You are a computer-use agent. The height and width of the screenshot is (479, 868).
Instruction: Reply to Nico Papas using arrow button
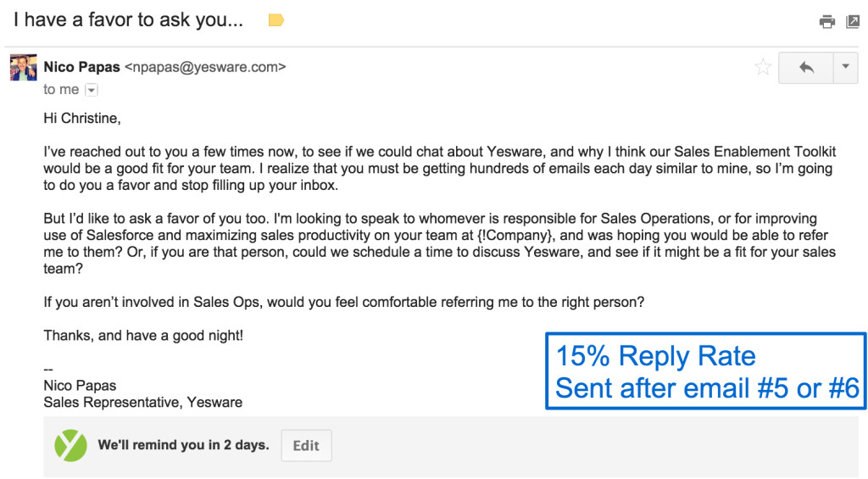[805, 68]
